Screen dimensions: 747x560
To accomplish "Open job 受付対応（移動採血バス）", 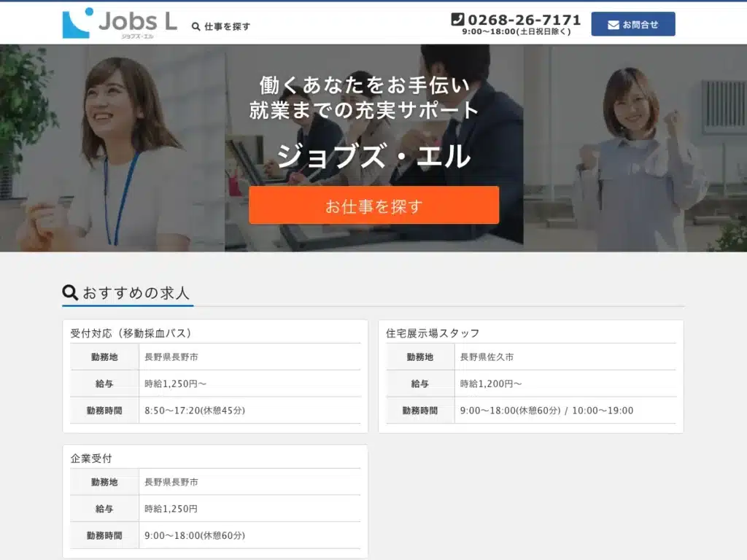I will coord(131,333).
